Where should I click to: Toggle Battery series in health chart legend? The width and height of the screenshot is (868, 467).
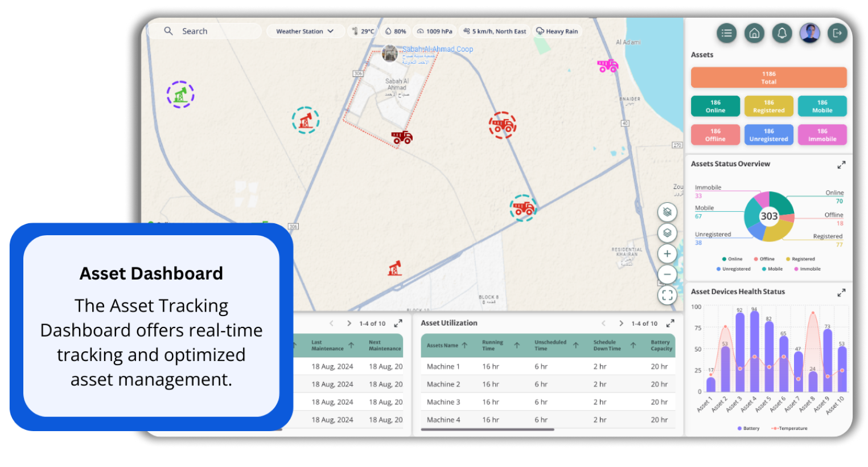(x=748, y=428)
